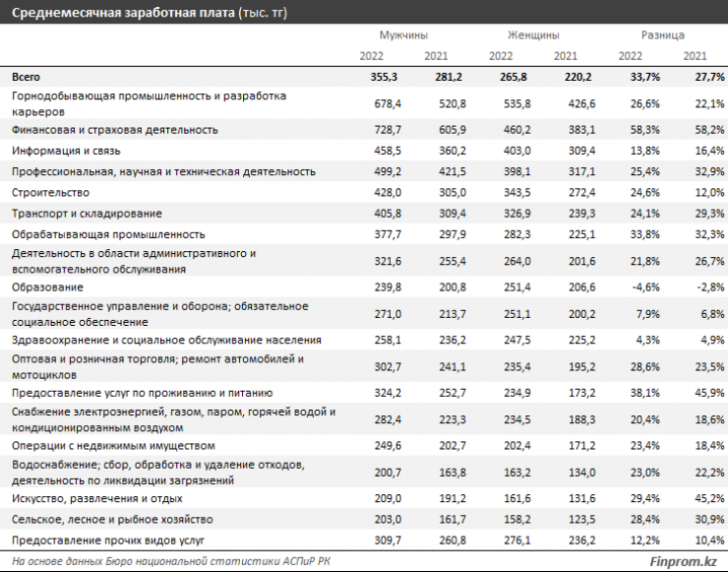The height and width of the screenshot is (572, 728).
Task: Click the 2021 subheader under Разница
Action: pos(694,56)
